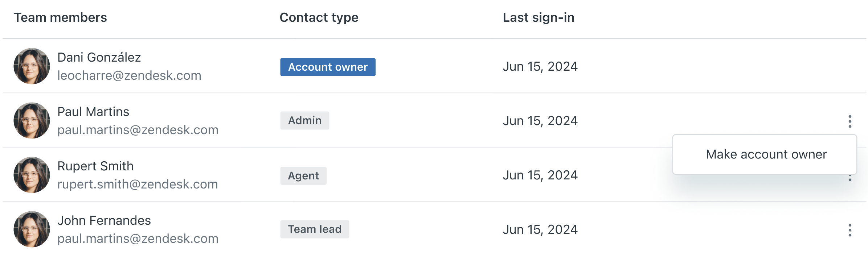
Task: Click the name Rupert Smith
Action: pos(95,166)
